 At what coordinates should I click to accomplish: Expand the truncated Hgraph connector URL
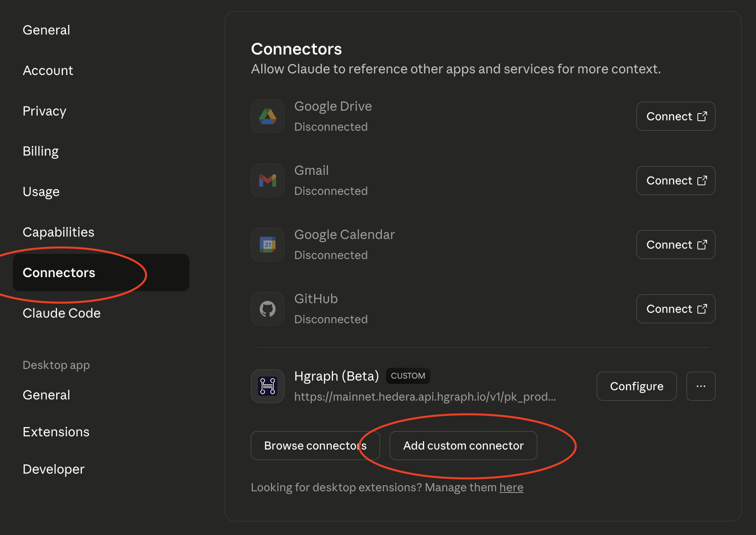click(x=425, y=397)
